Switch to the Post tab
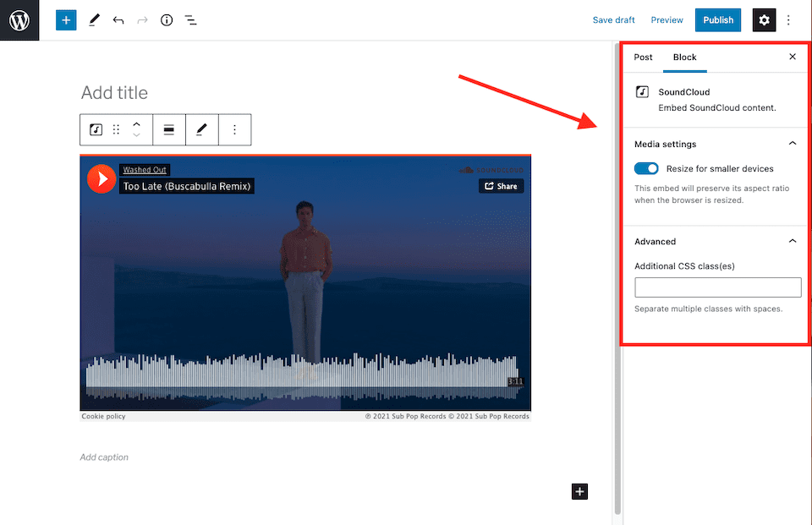 643,57
